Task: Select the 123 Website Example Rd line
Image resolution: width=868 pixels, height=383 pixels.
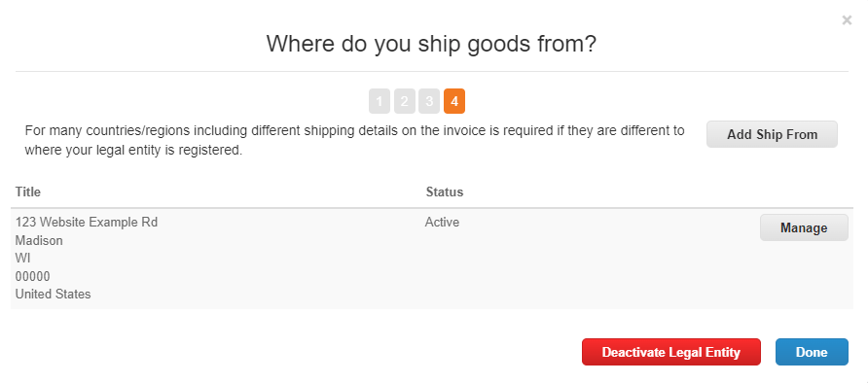Action: tap(87, 223)
